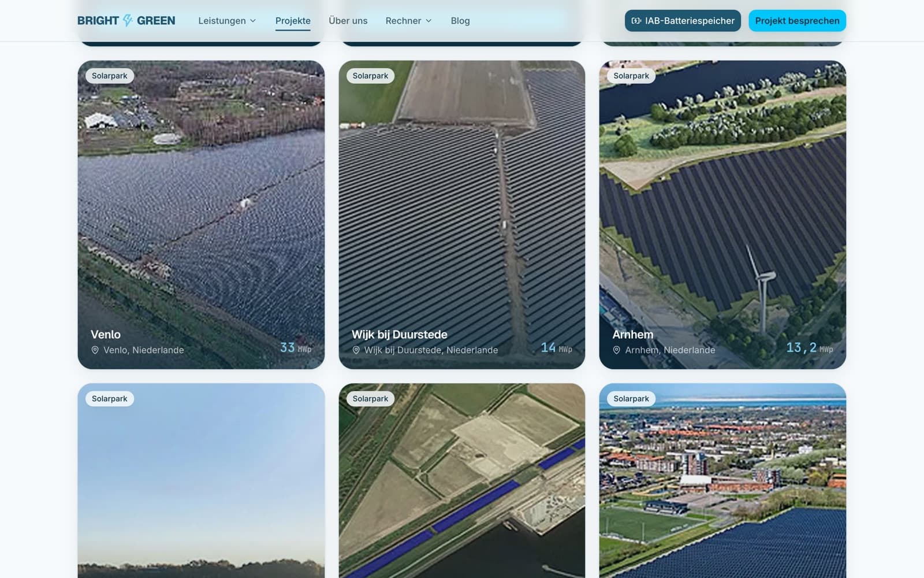Click the Projekt besprechen button

coord(797,21)
